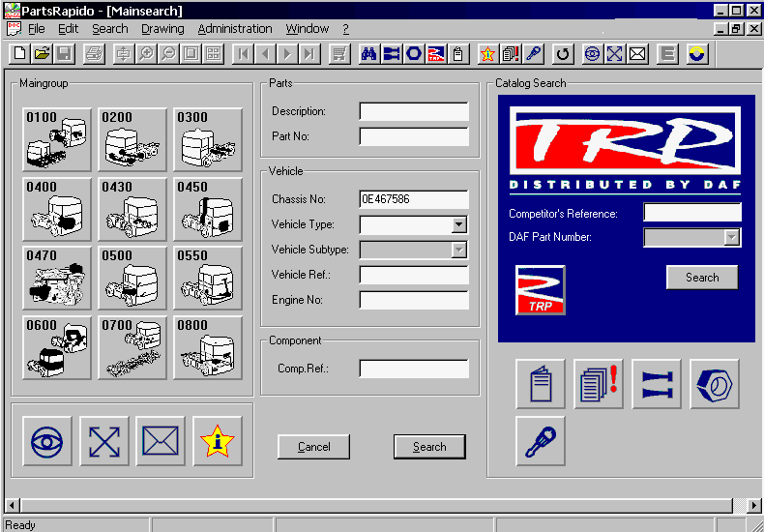The width and height of the screenshot is (764, 532).
Task: Click the large document icon under Catalog Search
Action: point(541,384)
